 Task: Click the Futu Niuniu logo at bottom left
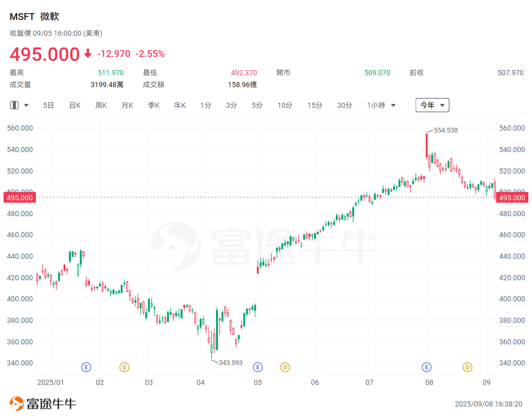coord(42,403)
